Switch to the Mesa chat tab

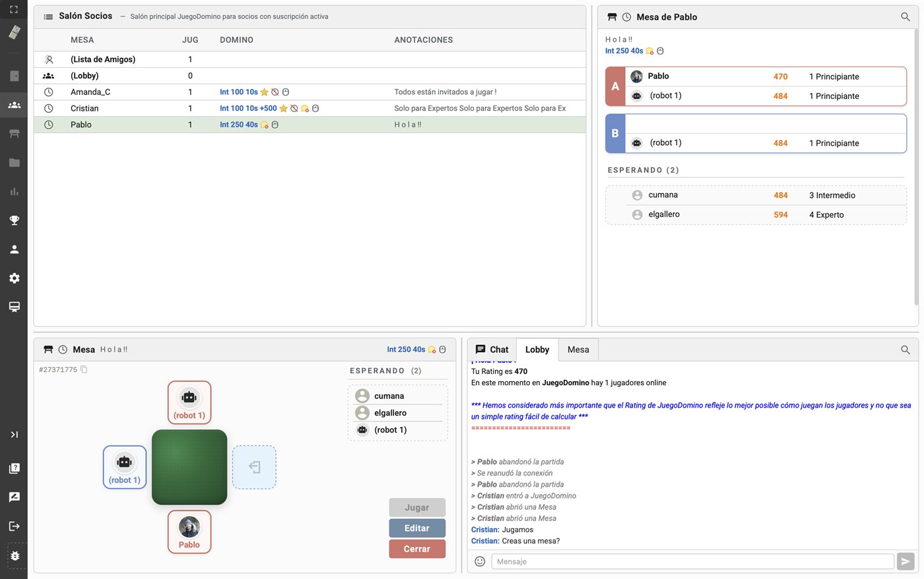(x=578, y=350)
